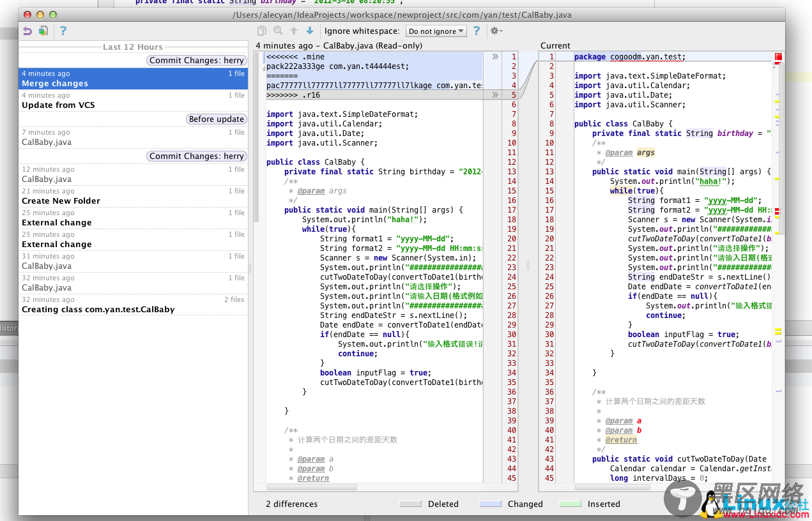Click the file path in the window title bar
812x521 pixels.
pyautogui.click(x=402, y=15)
